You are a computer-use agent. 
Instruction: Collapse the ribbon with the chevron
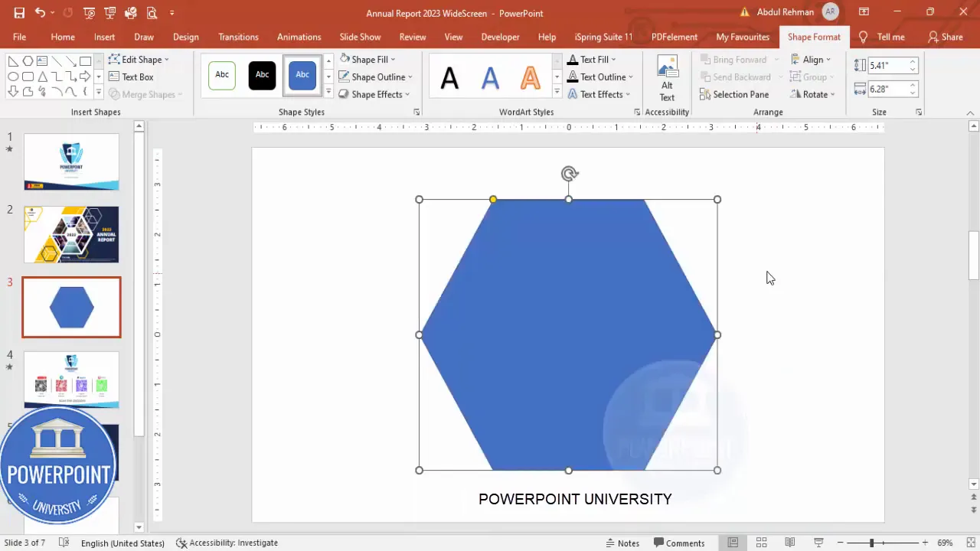point(970,113)
